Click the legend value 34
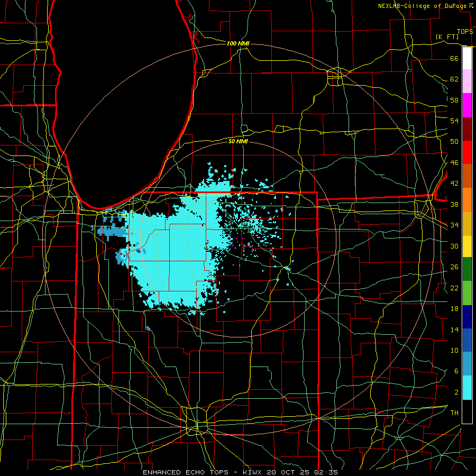 (454, 225)
